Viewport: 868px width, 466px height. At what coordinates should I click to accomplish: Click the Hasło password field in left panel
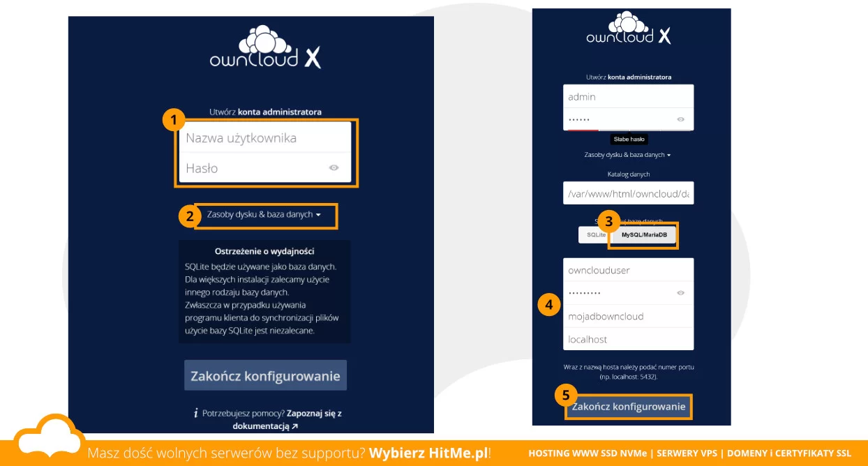coord(265,168)
